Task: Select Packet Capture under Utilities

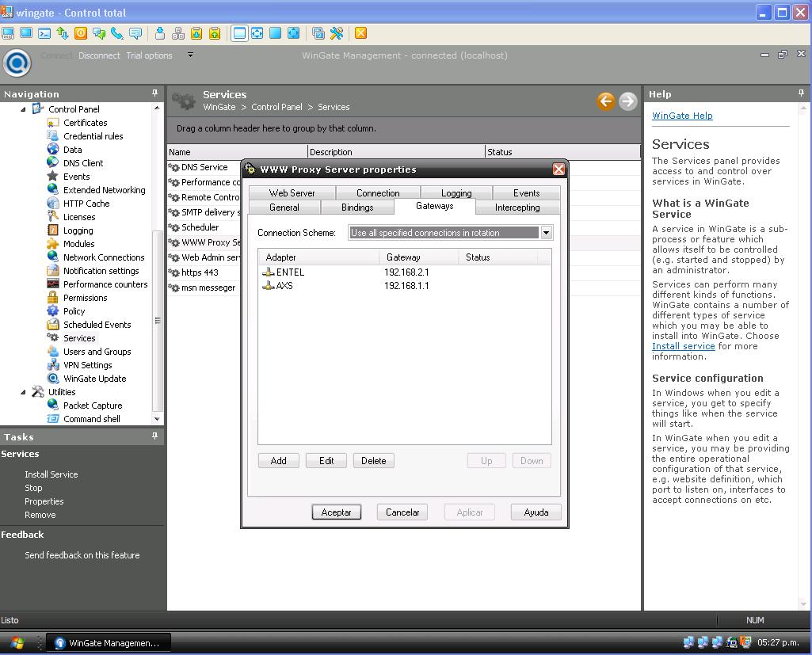Action: pos(93,406)
